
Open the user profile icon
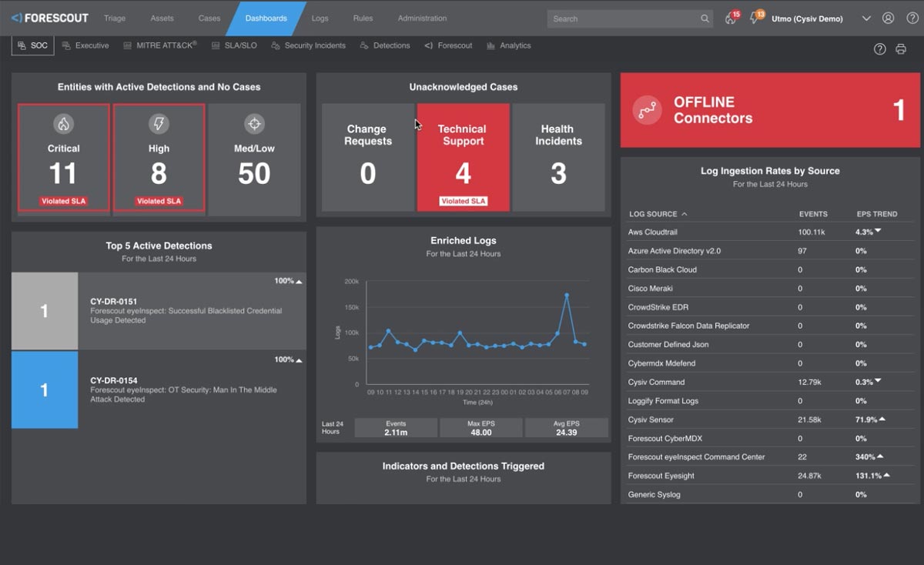[889, 18]
